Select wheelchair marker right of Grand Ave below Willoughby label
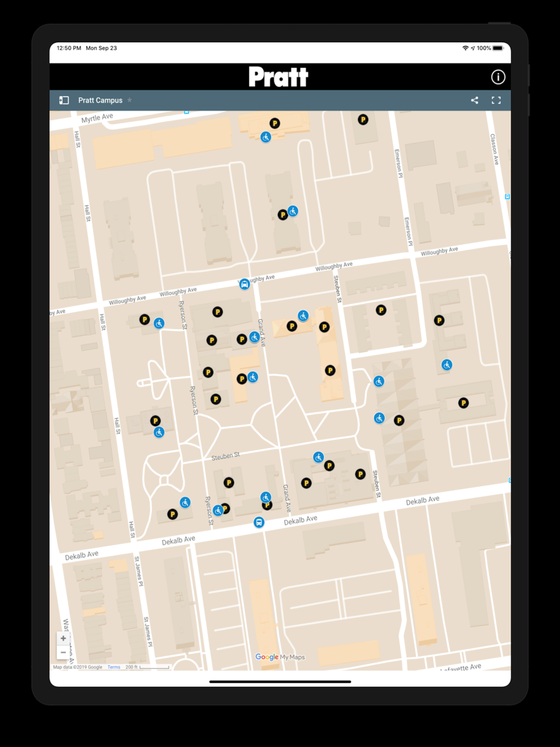 tap(303, 316)
